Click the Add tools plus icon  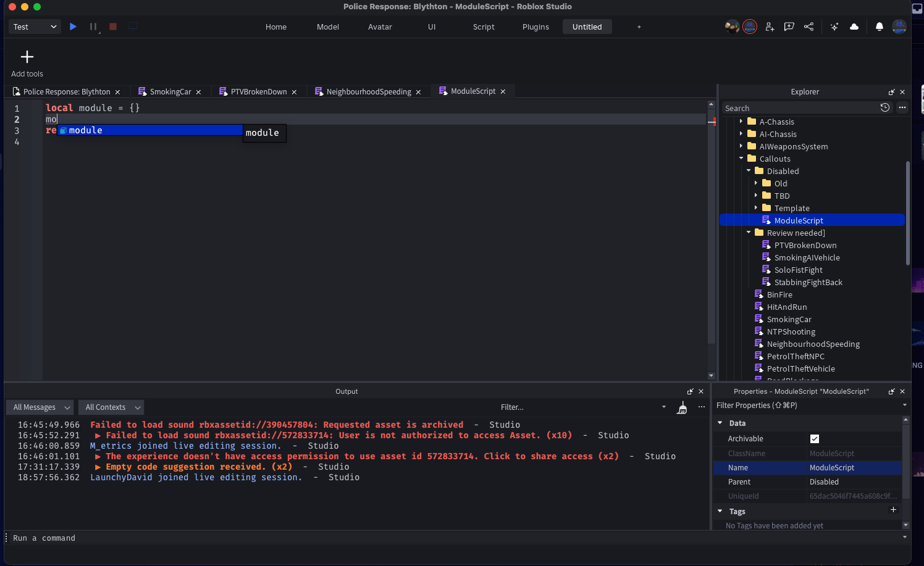point(27,56)
